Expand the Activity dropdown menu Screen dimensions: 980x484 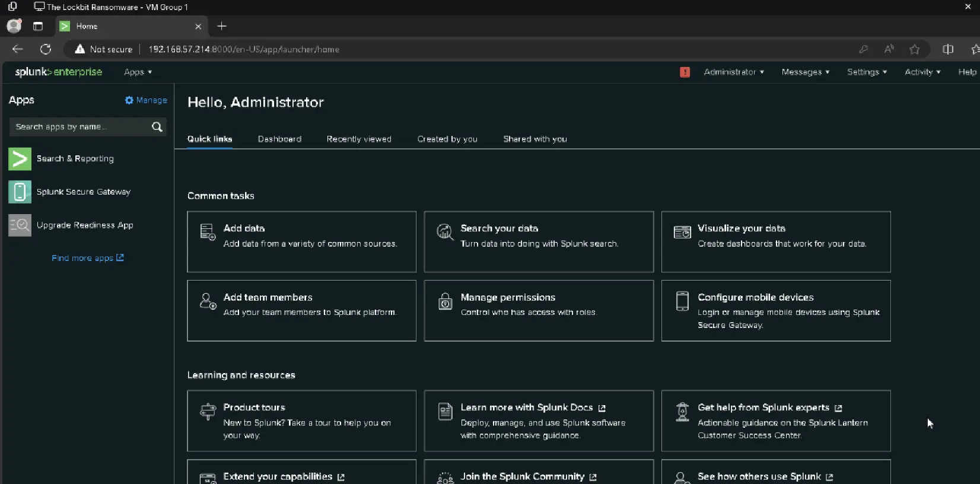click(922, 72)
